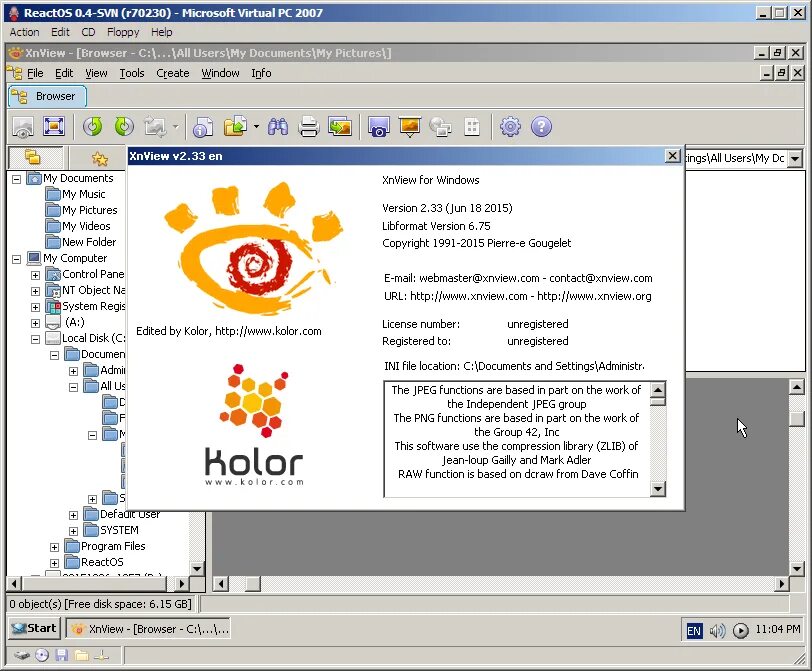Open the XnView Create menu

tap(172, 73)
